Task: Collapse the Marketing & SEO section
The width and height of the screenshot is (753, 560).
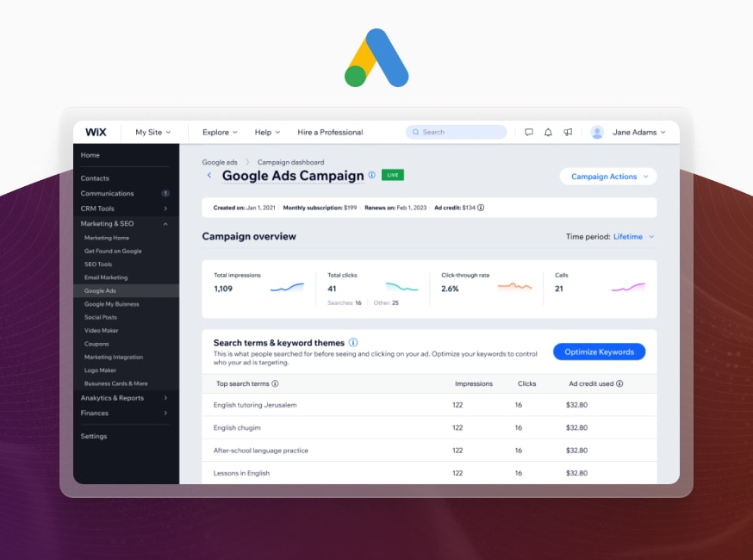Action: [x=165, y=224]
